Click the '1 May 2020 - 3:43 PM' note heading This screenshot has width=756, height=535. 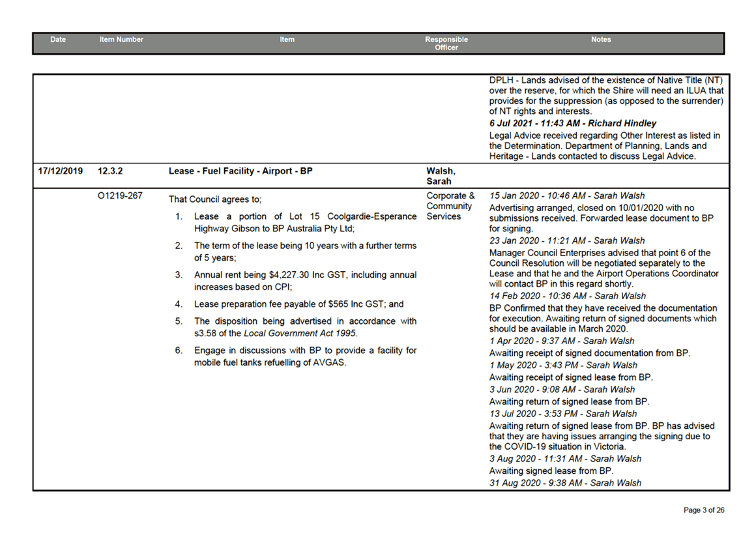563,366
